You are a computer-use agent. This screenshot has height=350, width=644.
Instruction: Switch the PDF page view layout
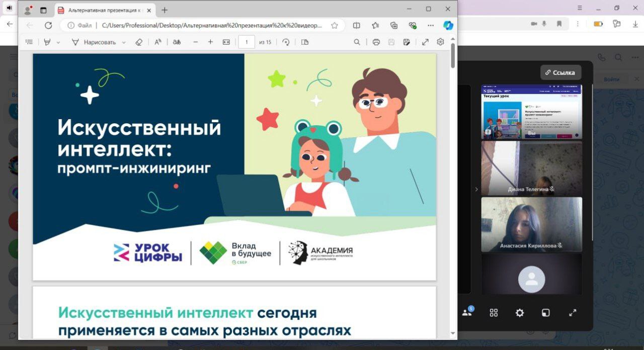tap(305, 42)
